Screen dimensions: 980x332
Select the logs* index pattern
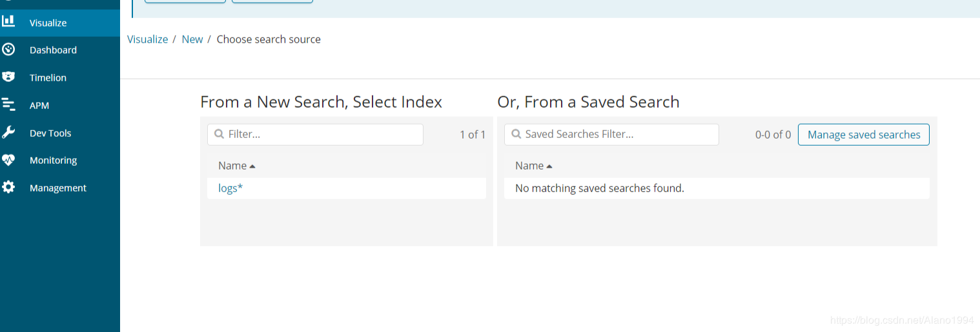(x=230, y=188)
